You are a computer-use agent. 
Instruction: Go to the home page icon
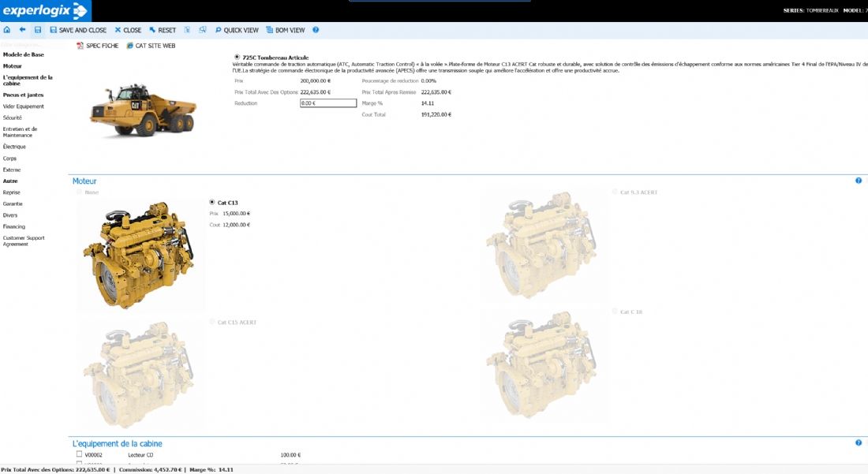click(x=6, y=30)
